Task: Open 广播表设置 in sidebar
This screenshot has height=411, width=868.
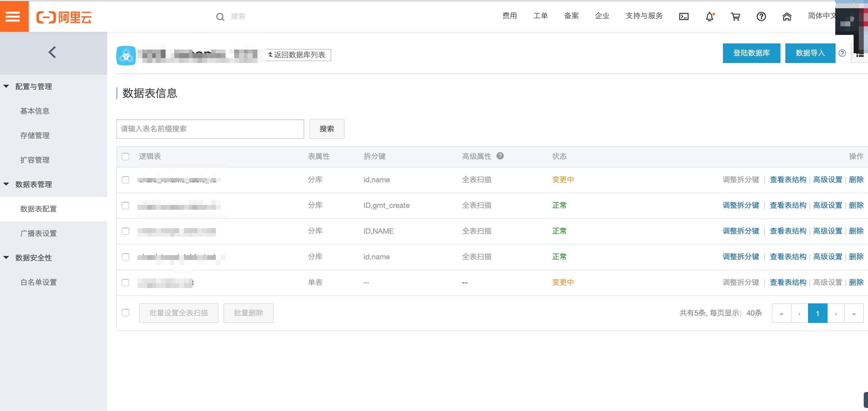Action: click(39, 233)
